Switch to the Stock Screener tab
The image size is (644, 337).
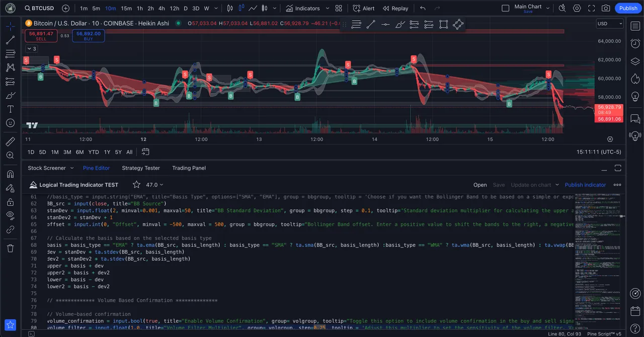[x=47, y=168]
